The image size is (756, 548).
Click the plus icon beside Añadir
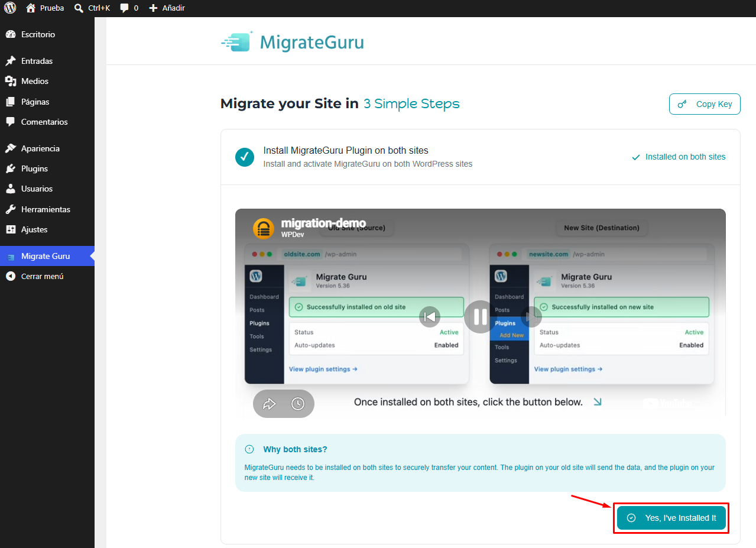pos(153,8)
